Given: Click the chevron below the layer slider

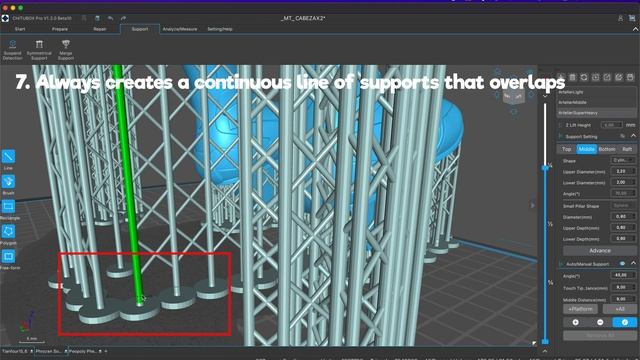Looking at the screenshot, I should tap(545, 351).
